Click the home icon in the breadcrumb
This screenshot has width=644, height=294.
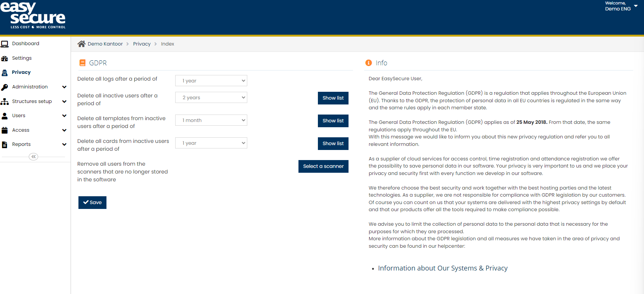81,44
